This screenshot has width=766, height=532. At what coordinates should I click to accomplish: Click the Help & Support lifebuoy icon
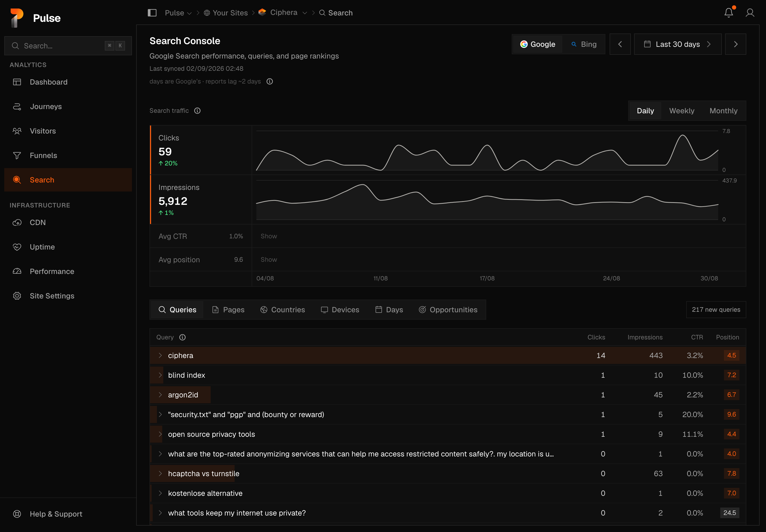pyautogui.click(x=17, y=514)
